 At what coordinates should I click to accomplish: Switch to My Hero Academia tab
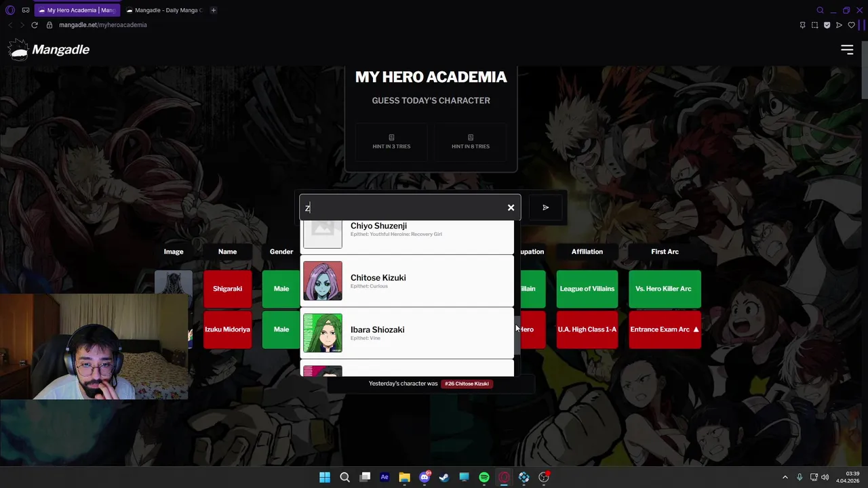tap(77, 10)
